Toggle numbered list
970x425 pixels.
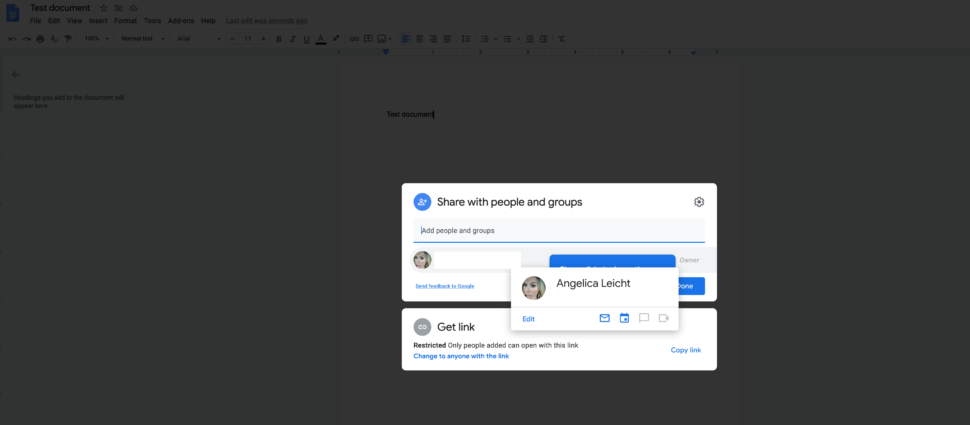(485, 38)
